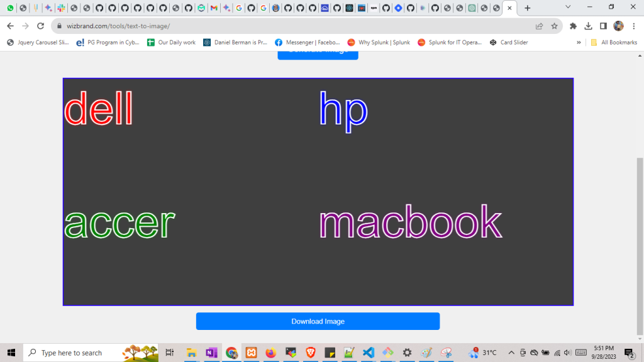
Task: Open a new browser tab
Action: coord(527,8)
